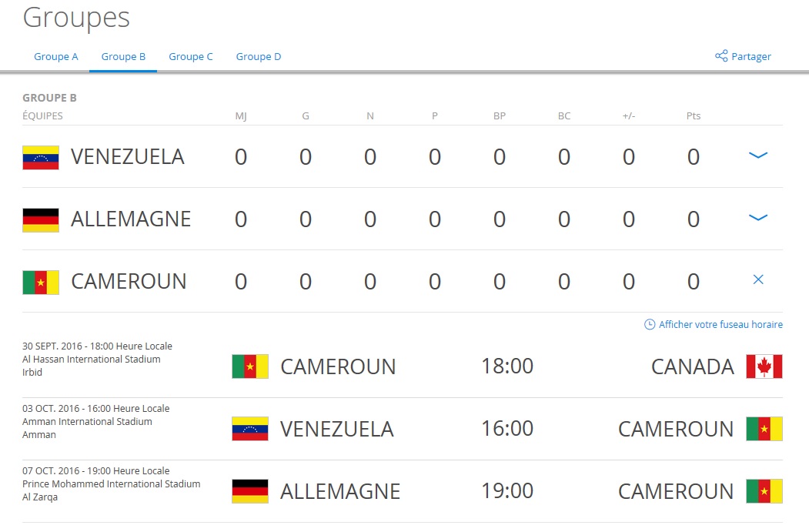Click the Germany flag in standings table
Viewport: 809px width, 532px height.
pos(41,219)
